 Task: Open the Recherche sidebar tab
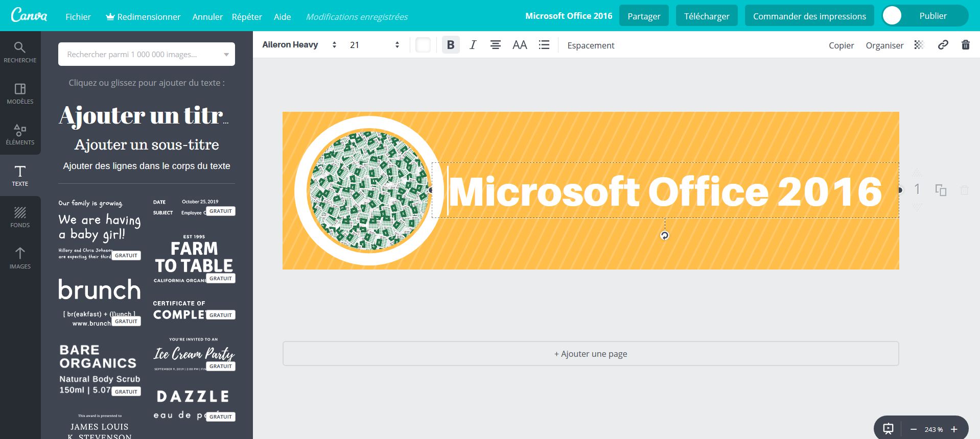pos(20,52)
